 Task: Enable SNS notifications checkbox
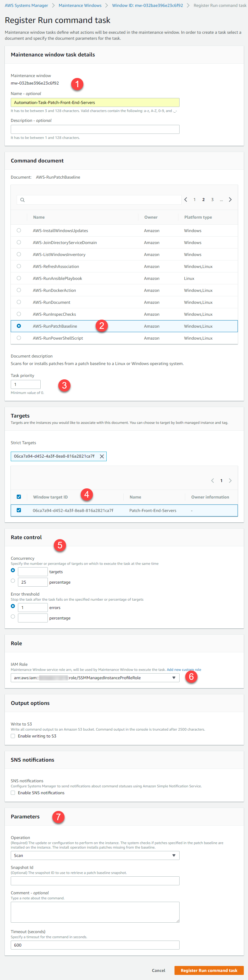click(13, 792)
